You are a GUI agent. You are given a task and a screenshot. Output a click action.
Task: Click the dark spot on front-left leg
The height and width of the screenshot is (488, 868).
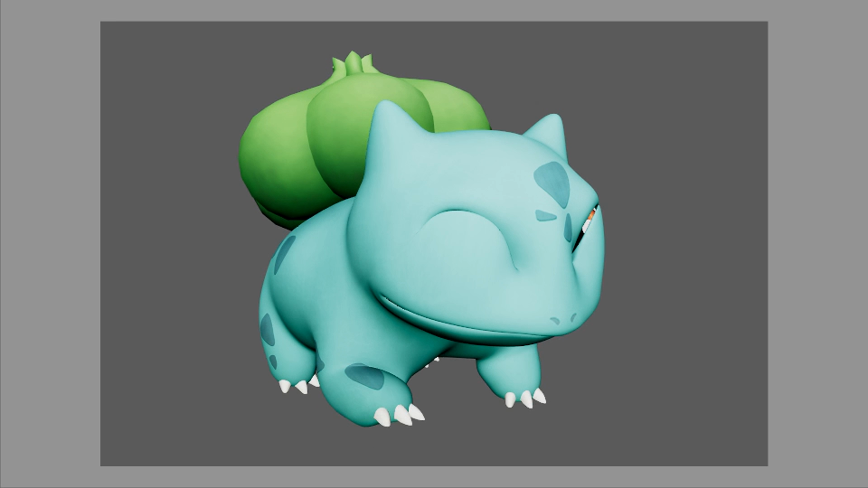(x=364, y=375)
